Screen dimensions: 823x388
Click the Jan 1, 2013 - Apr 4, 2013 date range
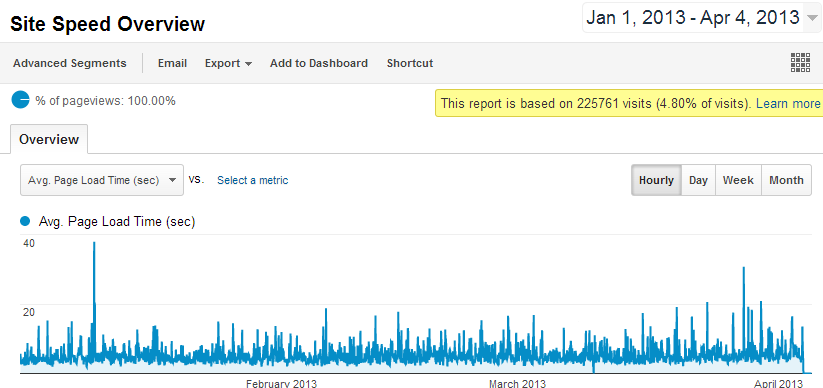pyautogui.click(x=692, y=18)
